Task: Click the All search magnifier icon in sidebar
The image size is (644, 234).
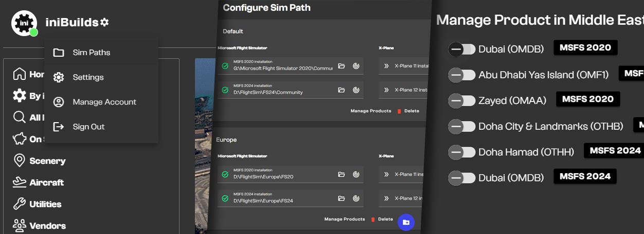Action: [x=20, y=118]
